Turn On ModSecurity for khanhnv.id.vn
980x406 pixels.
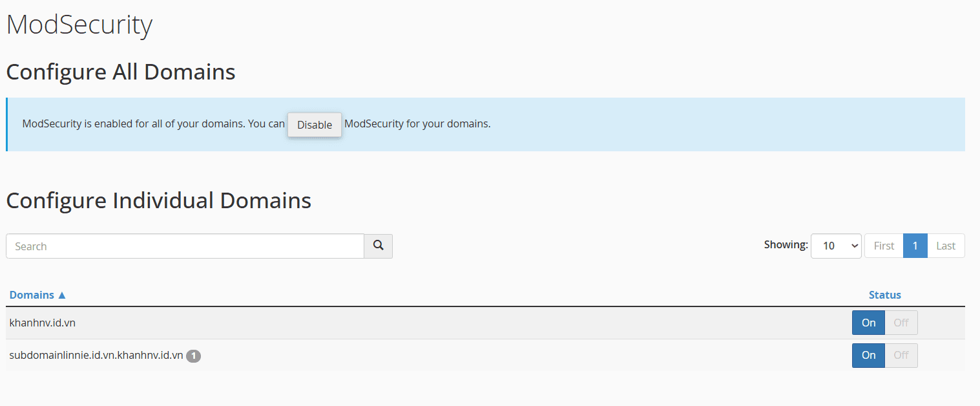click(868, 323)
